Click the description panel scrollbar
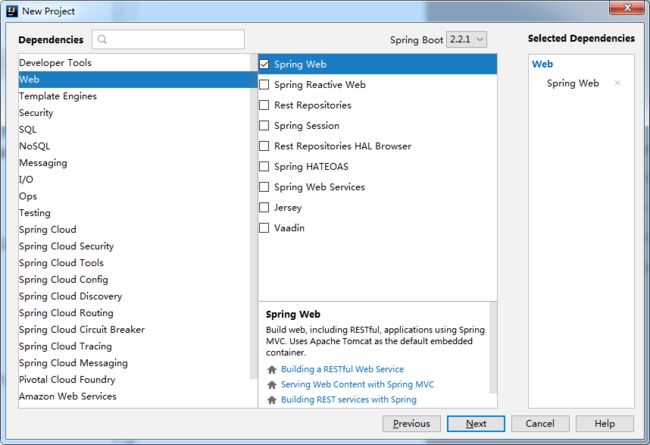 coord(493,347)
